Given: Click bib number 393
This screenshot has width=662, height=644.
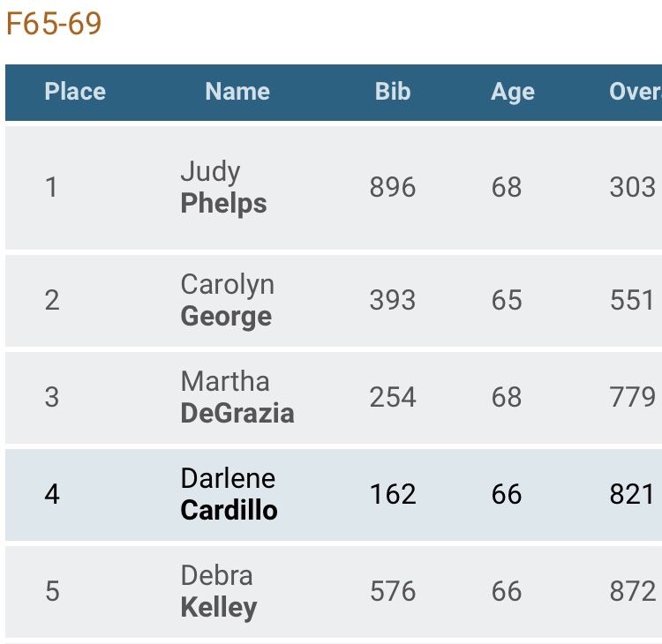Looking at the screenshot, I should tap(393, 300).
